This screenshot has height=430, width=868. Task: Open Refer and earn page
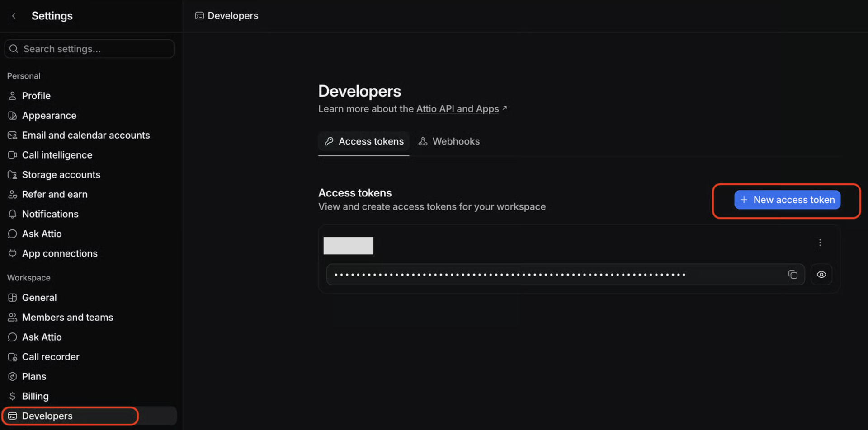point(55,194)
